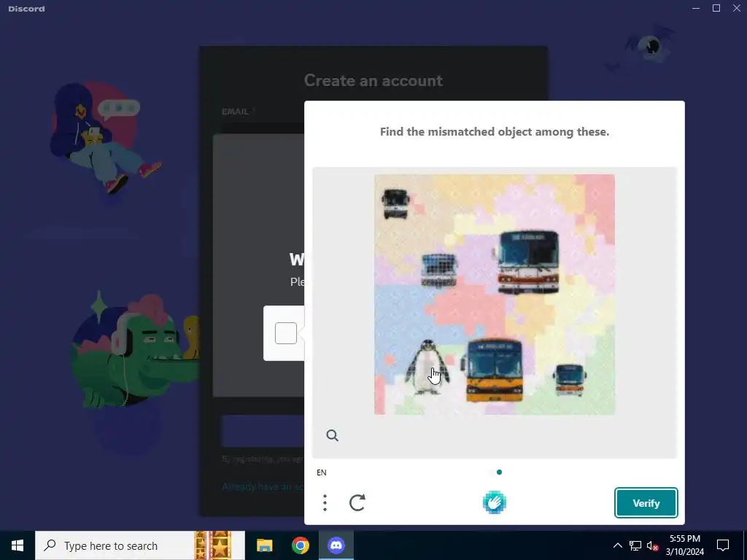Viewport: 747px width, 560px height.
Task: Minimize the Discord window
Action: 696,8
